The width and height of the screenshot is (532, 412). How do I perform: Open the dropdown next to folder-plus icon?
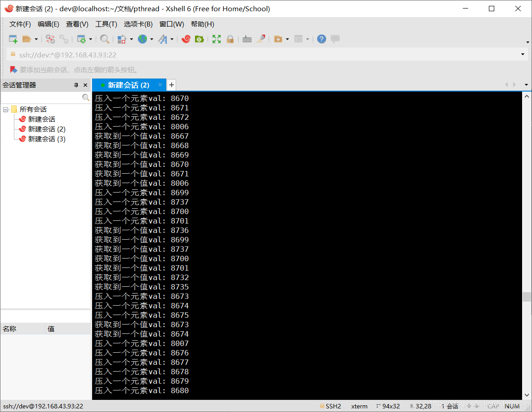click(288, 39)
